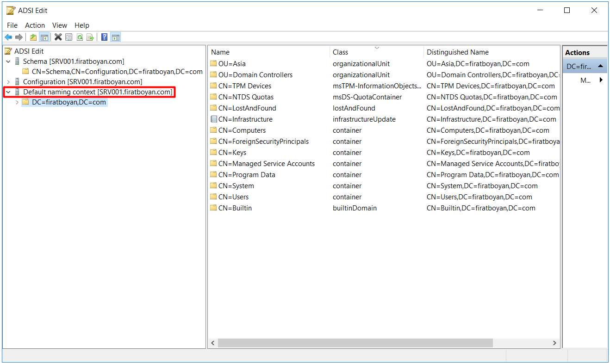
Task: Expand the Configuration tree node
Action: (8, 82)
